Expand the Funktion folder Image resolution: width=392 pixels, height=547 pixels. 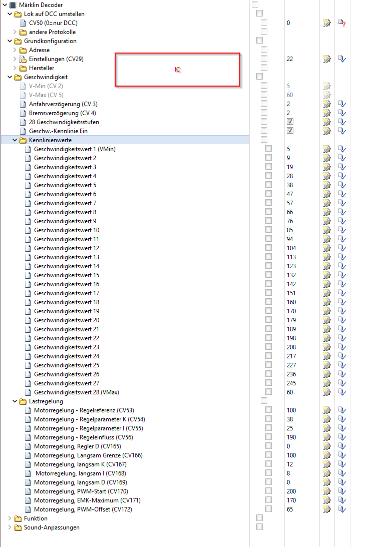10,518
